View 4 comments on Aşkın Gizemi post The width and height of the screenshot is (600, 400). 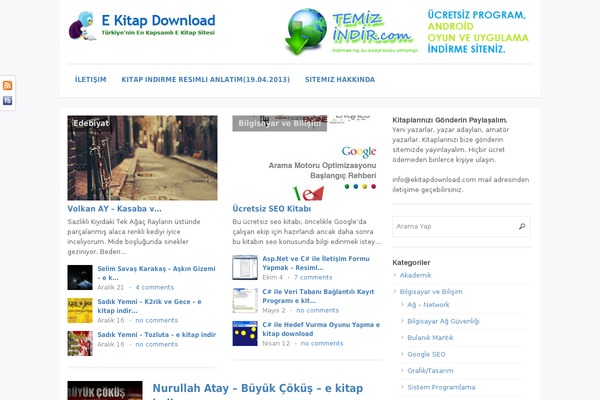pyautogui.click(x=155, y=287)
